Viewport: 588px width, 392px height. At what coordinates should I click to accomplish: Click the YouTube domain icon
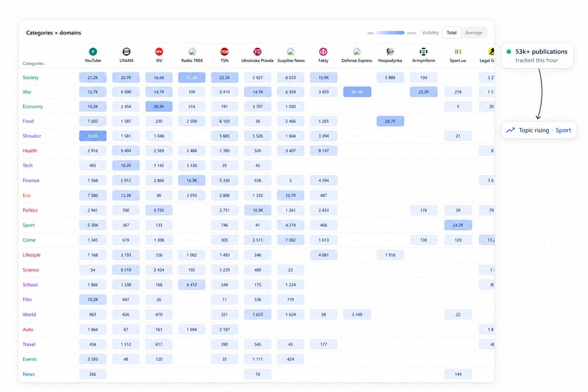point(93,52)
